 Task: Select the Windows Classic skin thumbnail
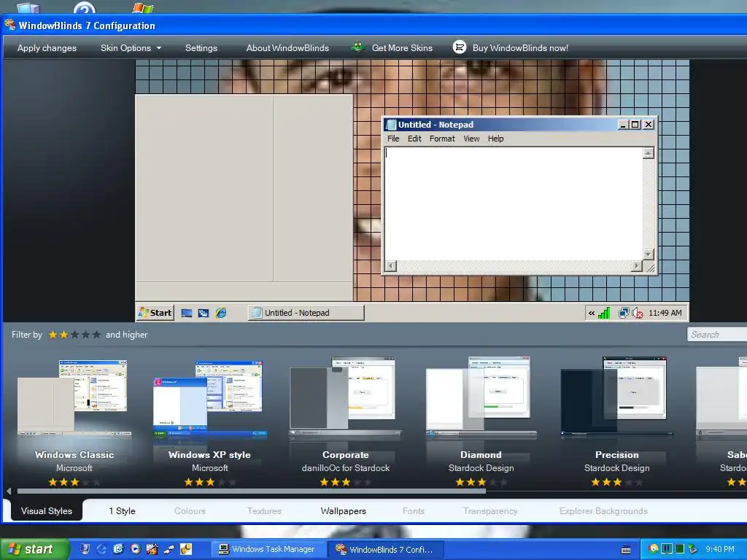click(x=74, y=398)
